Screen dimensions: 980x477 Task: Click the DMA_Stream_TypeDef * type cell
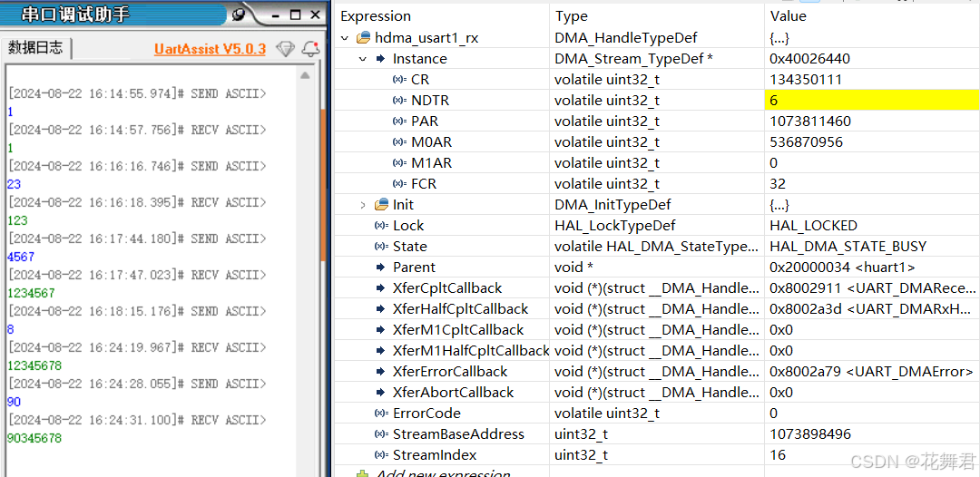tap(633, 59)
